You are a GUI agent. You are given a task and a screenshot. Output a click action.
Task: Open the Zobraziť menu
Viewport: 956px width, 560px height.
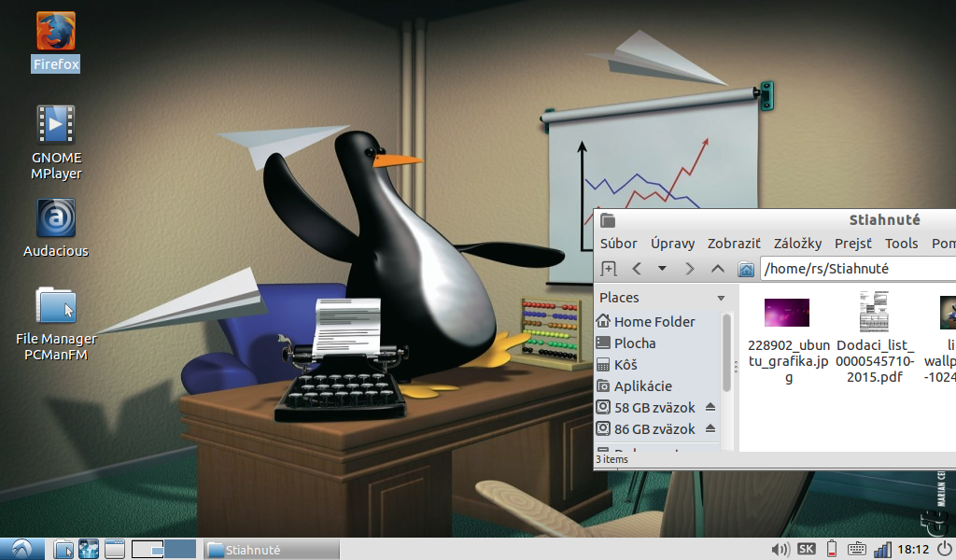[x=734, y=244]
